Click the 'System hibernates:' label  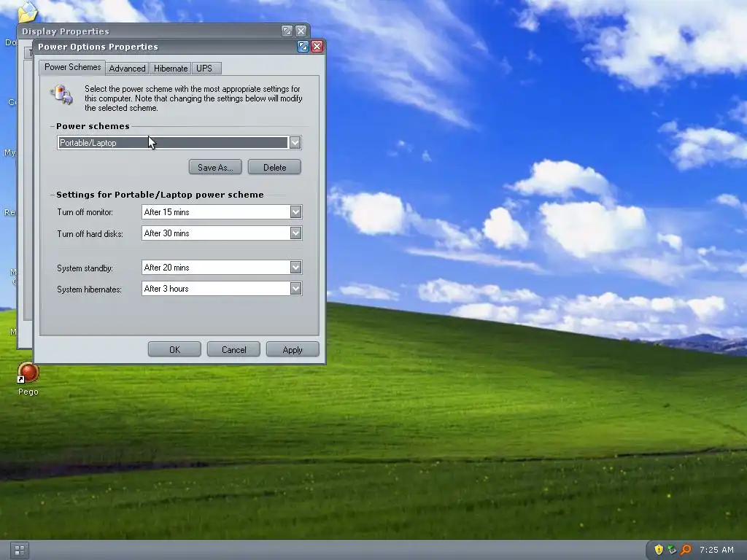point(89,289)
